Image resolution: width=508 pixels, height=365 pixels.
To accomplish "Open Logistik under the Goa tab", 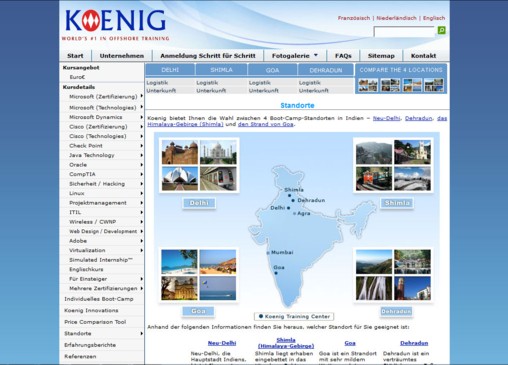I will pyautogui.click(x=260, y=83).
